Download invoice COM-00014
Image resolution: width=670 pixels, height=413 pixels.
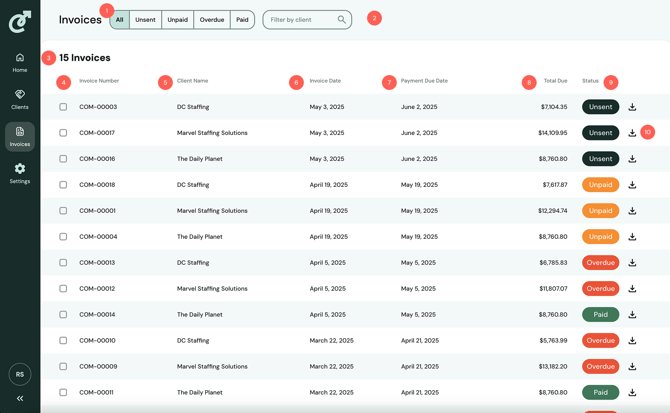click(x=632, y=315)
